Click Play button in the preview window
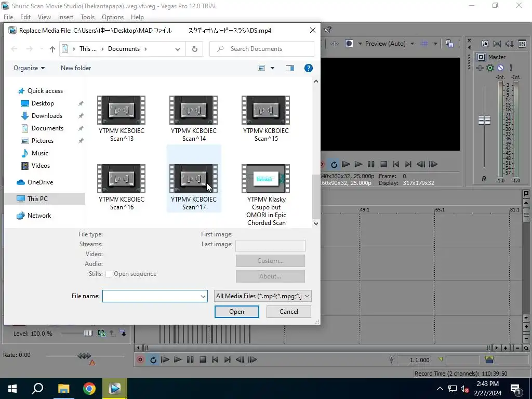 (x=358, y=165)
